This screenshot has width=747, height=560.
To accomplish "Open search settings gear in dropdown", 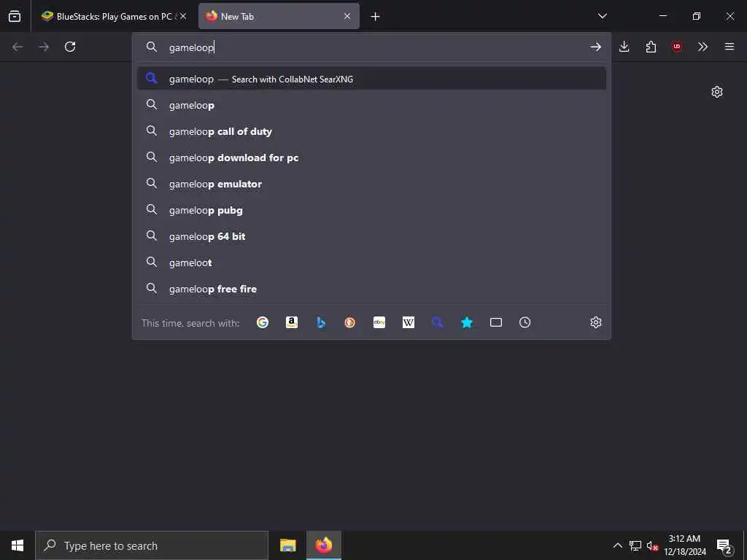I will coord(595,322).
